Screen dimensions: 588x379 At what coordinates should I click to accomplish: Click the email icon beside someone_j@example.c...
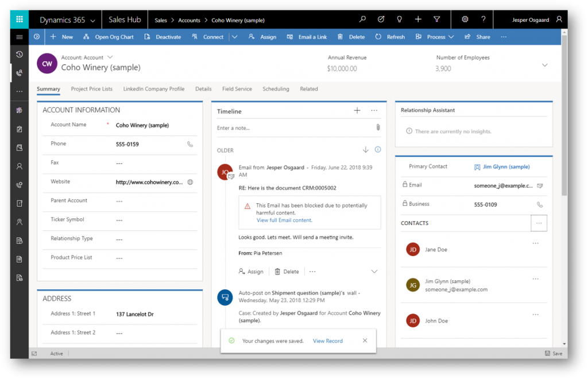(540, 186)
